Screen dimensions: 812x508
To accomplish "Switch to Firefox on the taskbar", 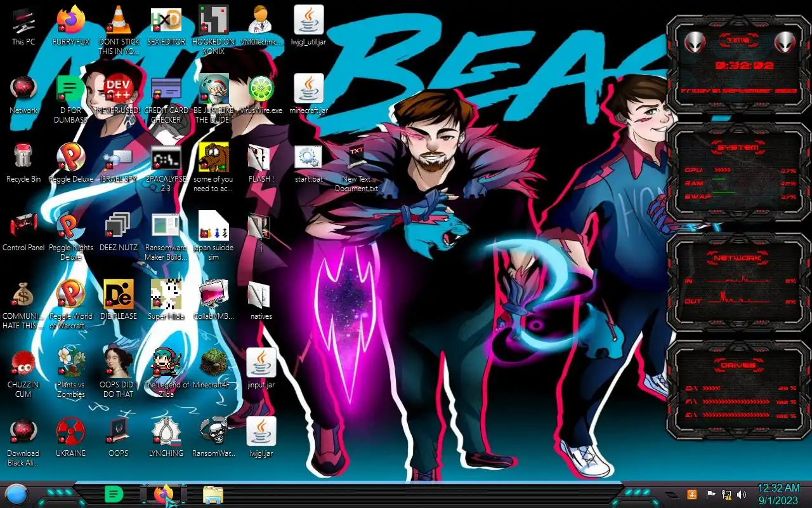I will [163, 494].
